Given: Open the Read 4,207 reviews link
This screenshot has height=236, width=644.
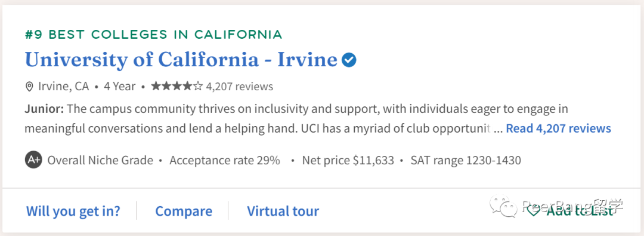Looking at the screenshot, I should (558, 128).
